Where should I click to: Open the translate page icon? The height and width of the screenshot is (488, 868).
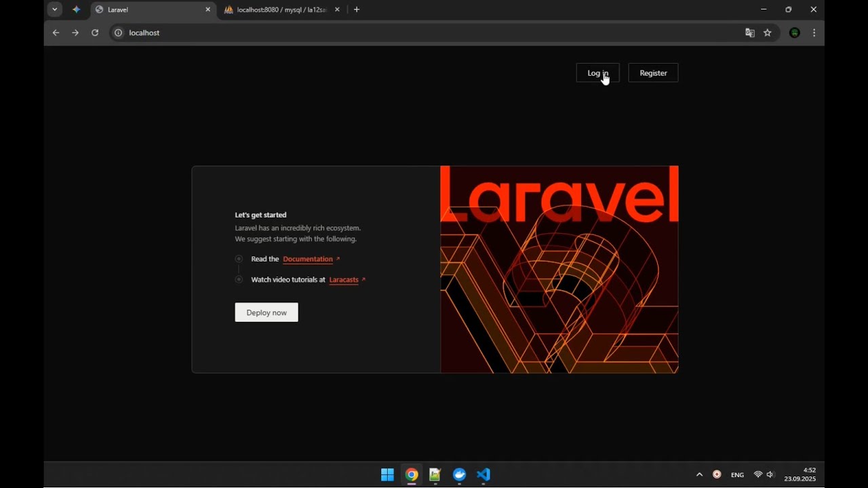750,33
